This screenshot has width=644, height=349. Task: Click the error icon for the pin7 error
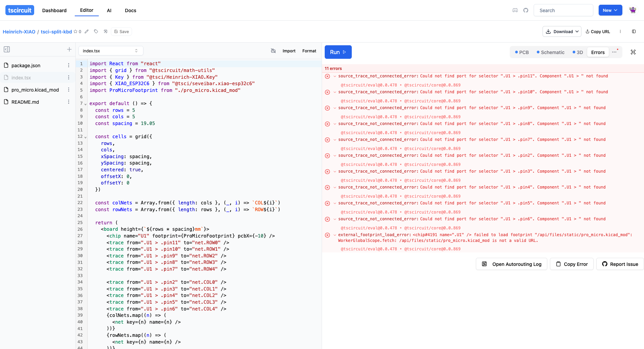coord(327,140)
